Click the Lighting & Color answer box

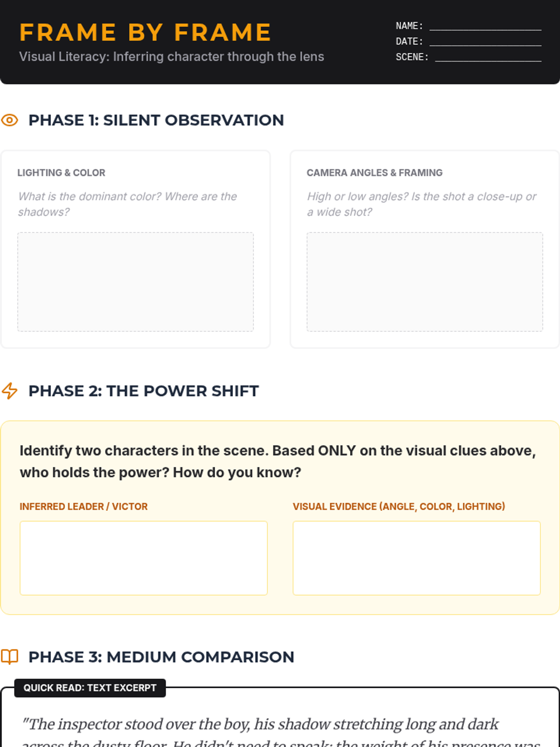click(x=135, y=282)
